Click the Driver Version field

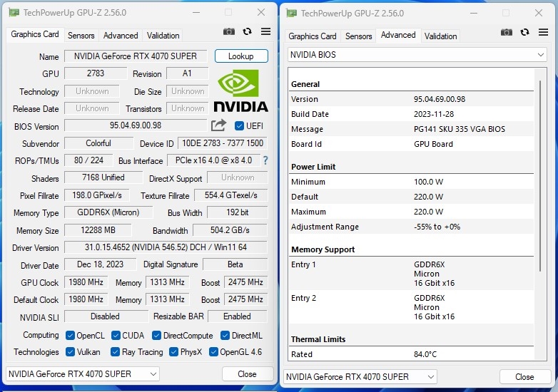click(166, 247)
